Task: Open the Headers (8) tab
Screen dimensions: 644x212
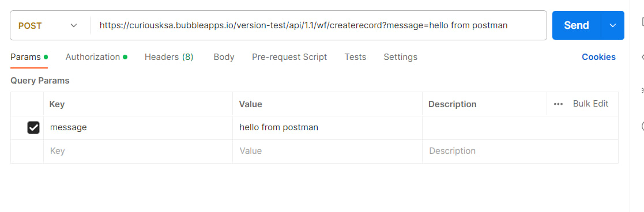Action: [x=169, y=57]
